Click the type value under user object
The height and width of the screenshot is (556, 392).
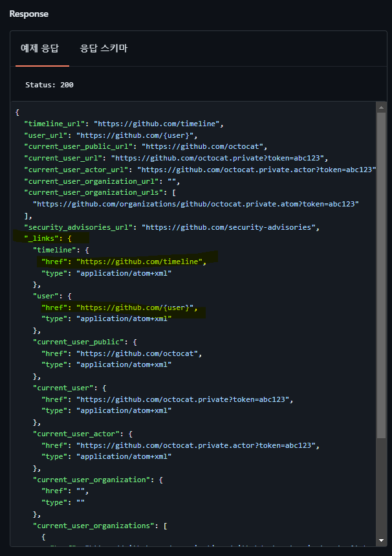pyautogui.click(x=124, y=318)
